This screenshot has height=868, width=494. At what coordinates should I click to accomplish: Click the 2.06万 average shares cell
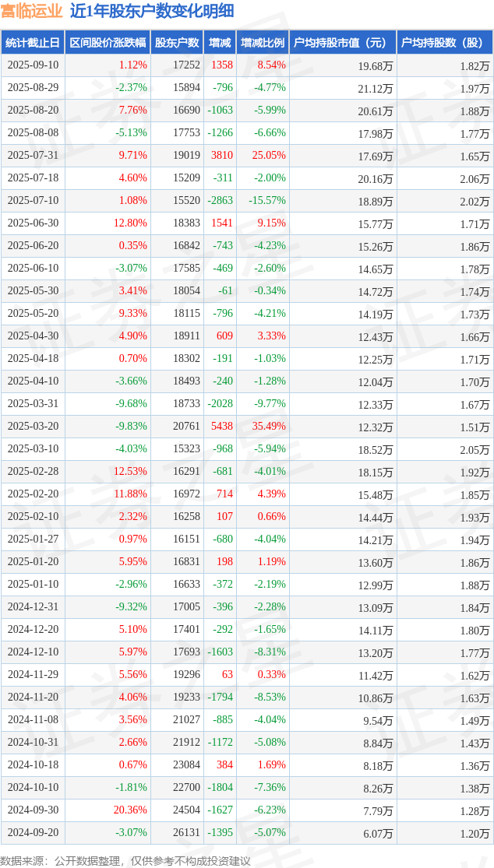tap(474, 178)
